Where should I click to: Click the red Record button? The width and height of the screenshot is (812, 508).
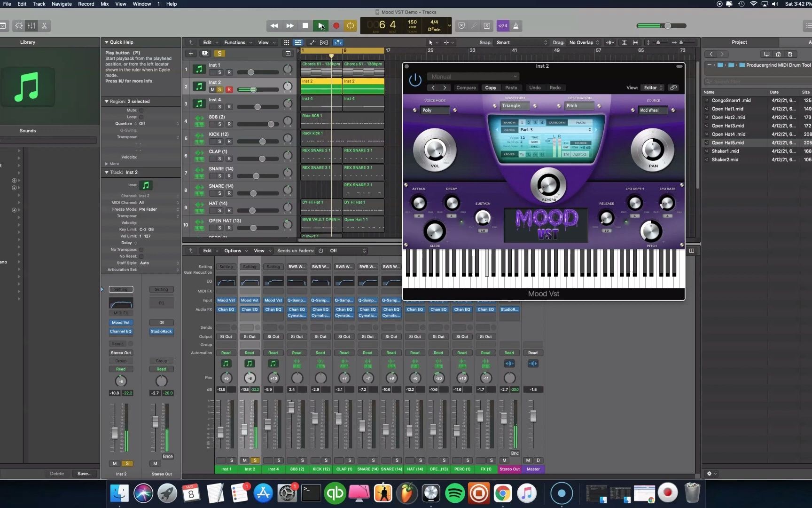(336, 26)
